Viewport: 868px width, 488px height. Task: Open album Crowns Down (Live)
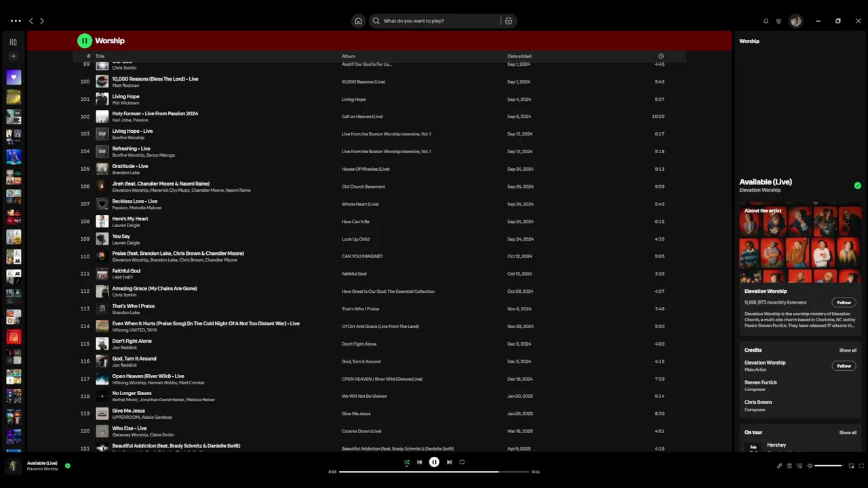361,431
